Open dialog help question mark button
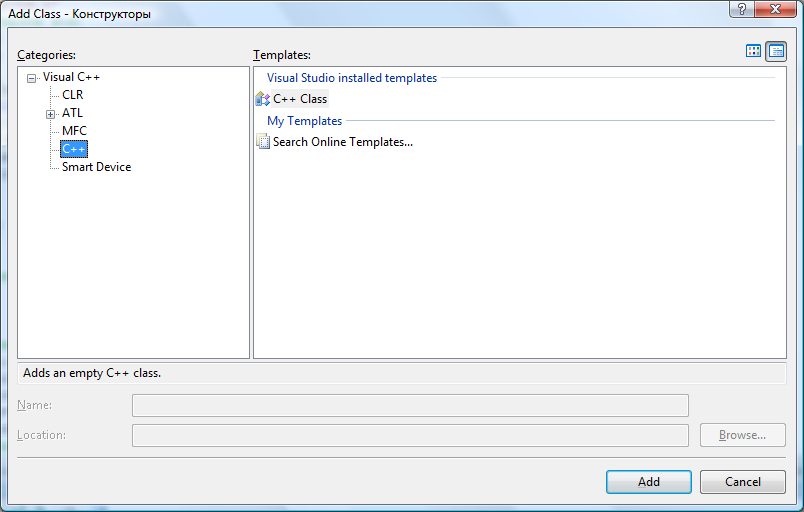Viewport: 804px width, 512px height. tap(741, 9)
